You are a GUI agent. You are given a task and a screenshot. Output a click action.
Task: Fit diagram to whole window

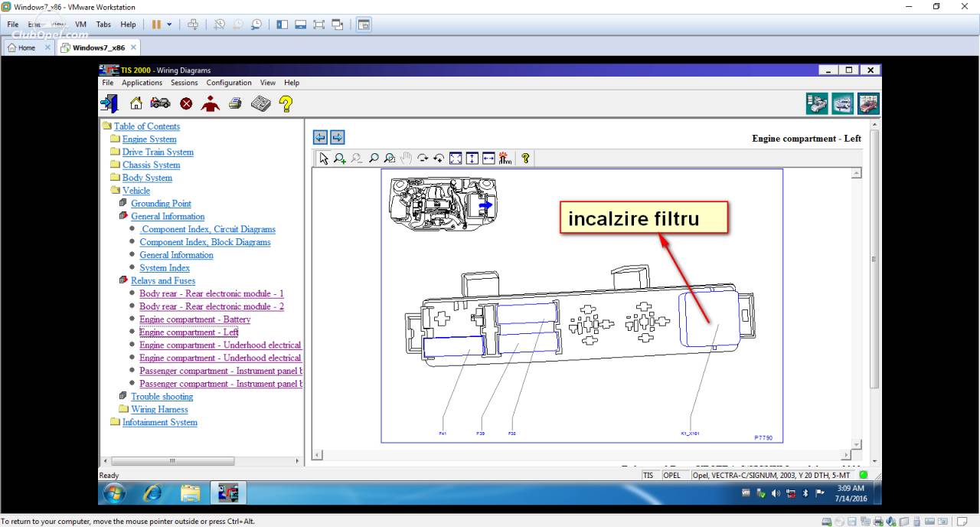[x=456, y=159]
